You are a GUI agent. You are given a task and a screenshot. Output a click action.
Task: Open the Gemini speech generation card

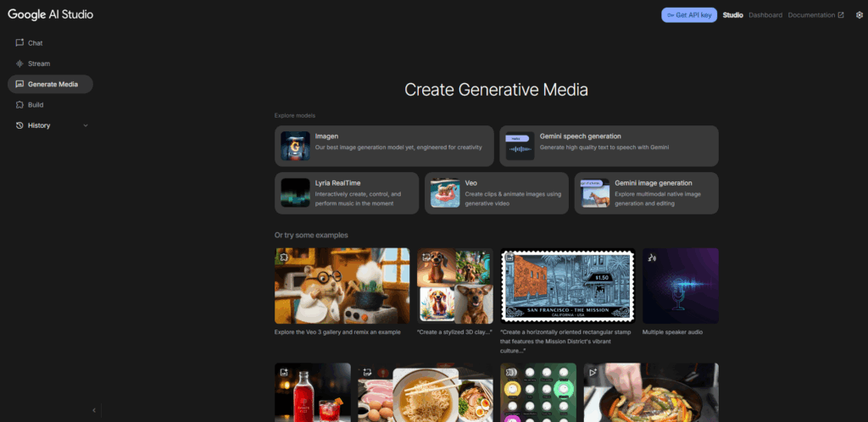(x=609, y=146)
